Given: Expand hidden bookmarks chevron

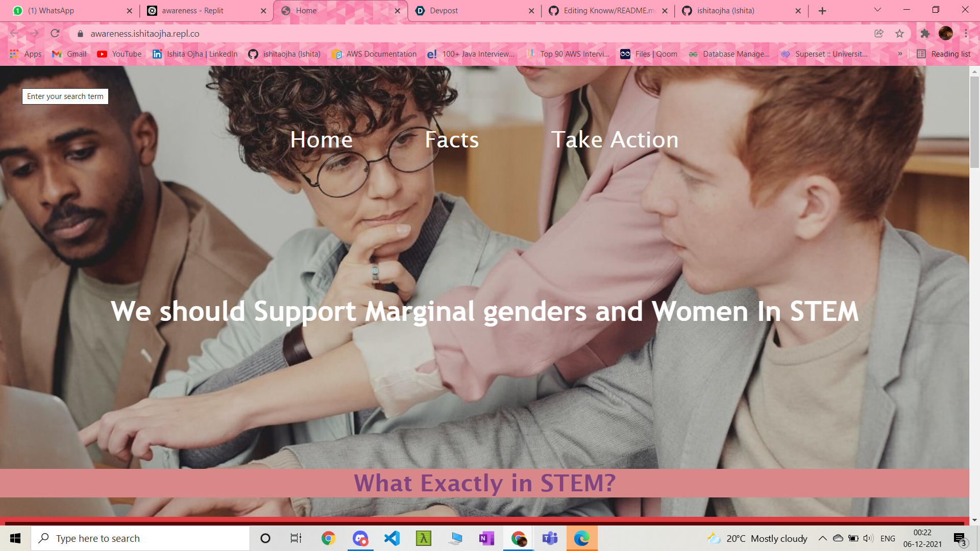Looking at the screenshot, I should point(900,54).
